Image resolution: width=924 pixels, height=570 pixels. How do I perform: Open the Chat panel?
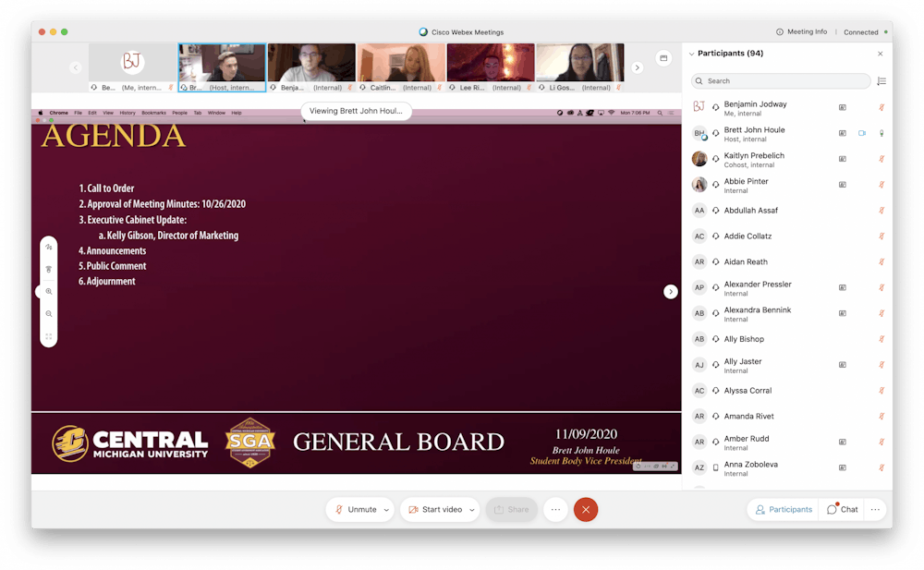842,509
